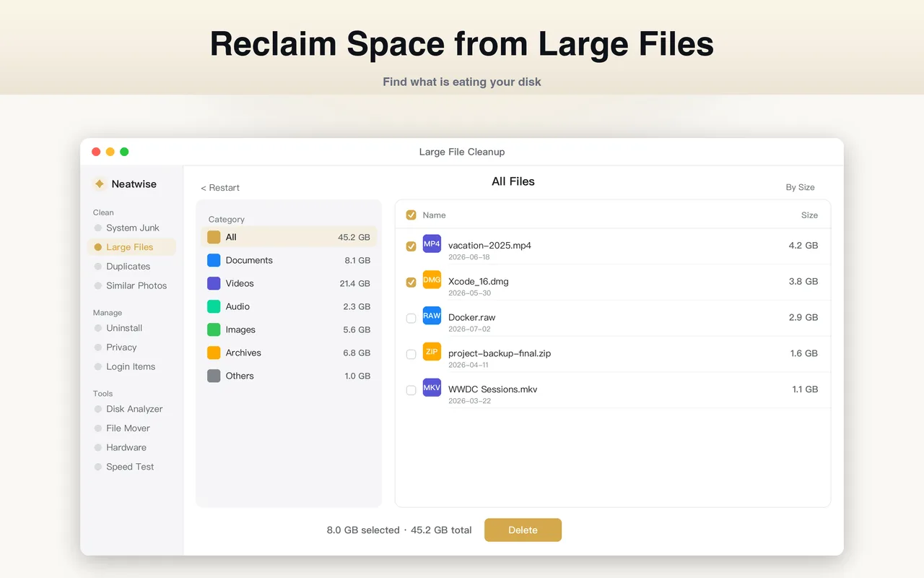Check the Docker.raw checkbox
This screenshot has height=578, width=924.
(x=411, y=318)
